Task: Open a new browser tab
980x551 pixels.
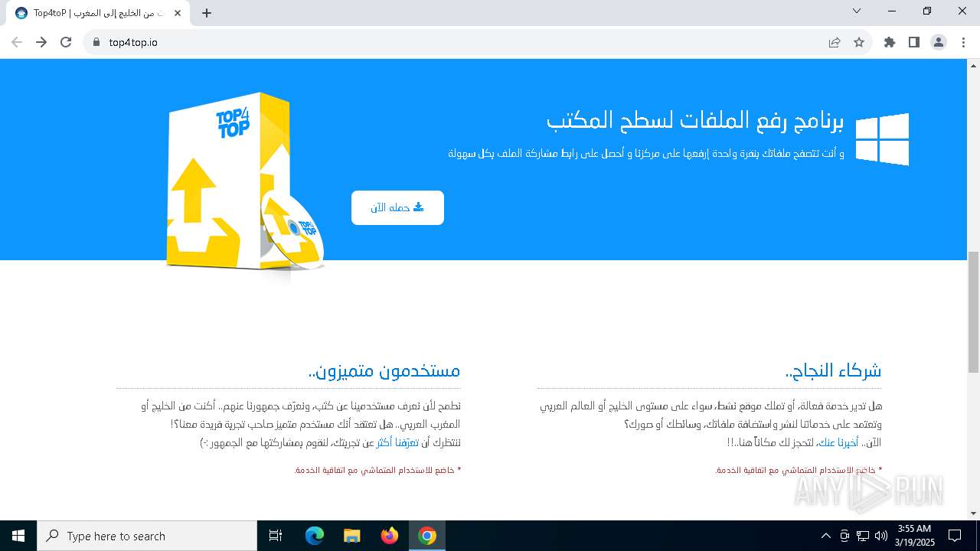Action: [207, 13]
